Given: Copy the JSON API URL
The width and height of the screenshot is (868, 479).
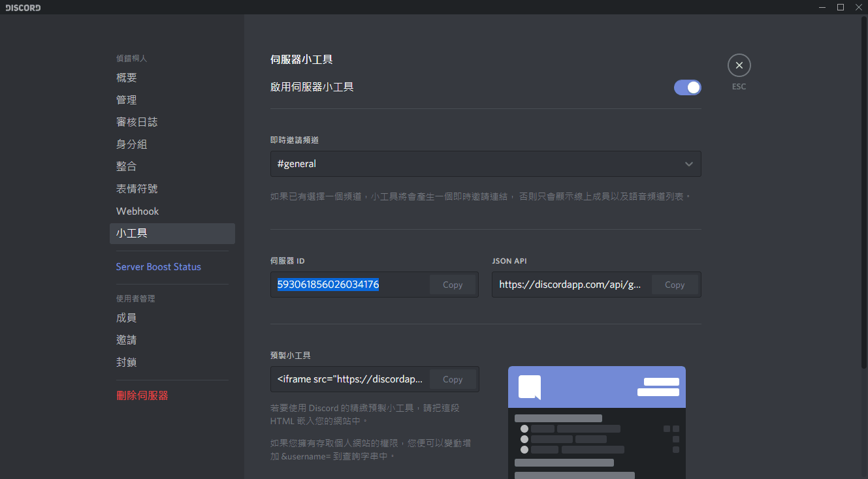Looking at the screenshot, I should tap(675, 285).
